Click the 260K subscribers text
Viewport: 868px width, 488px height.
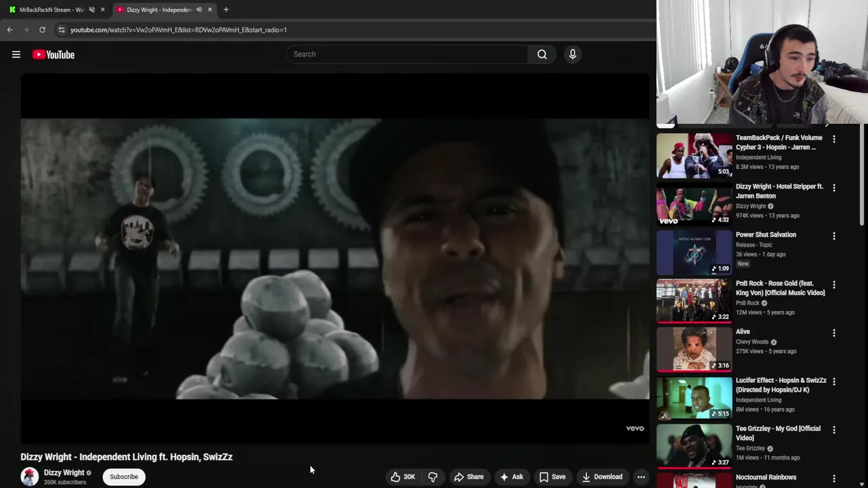(65, 483)
